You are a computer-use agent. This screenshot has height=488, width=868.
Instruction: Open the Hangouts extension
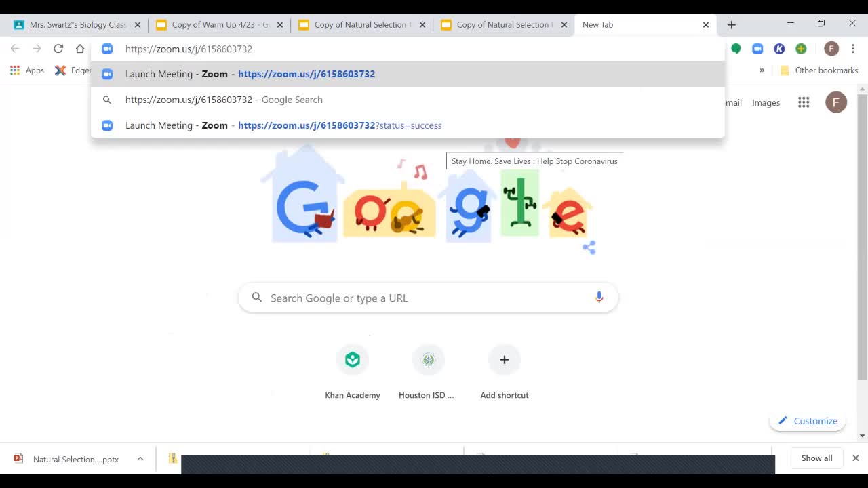[736, 49]
